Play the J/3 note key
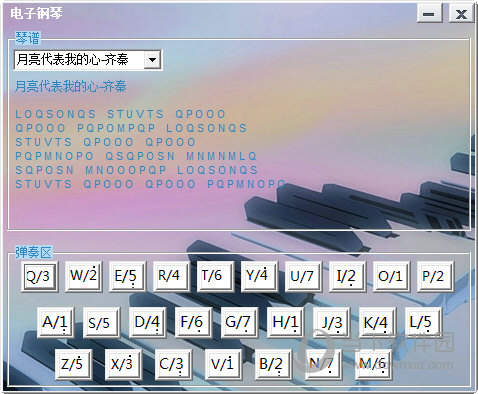This screenshot has width=478, height=394. (331, 323)
